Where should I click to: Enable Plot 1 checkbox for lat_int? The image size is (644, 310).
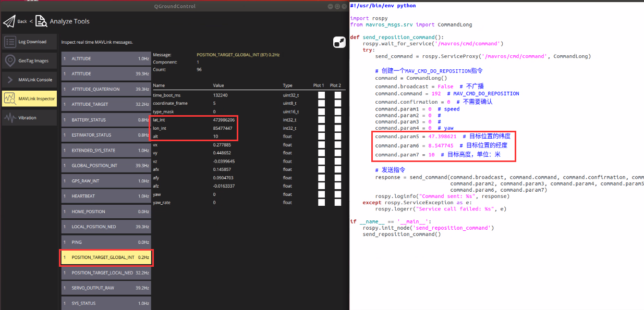click(321, 119)
